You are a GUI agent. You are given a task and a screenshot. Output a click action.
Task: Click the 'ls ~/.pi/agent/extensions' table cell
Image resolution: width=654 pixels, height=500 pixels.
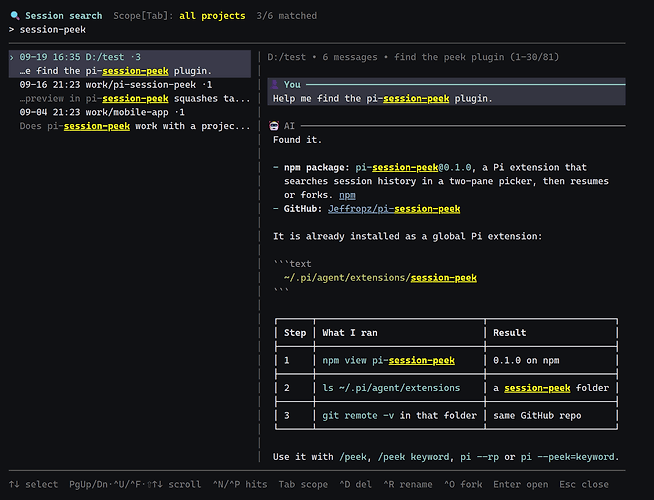pyautogui.click(x=391, y=388)
